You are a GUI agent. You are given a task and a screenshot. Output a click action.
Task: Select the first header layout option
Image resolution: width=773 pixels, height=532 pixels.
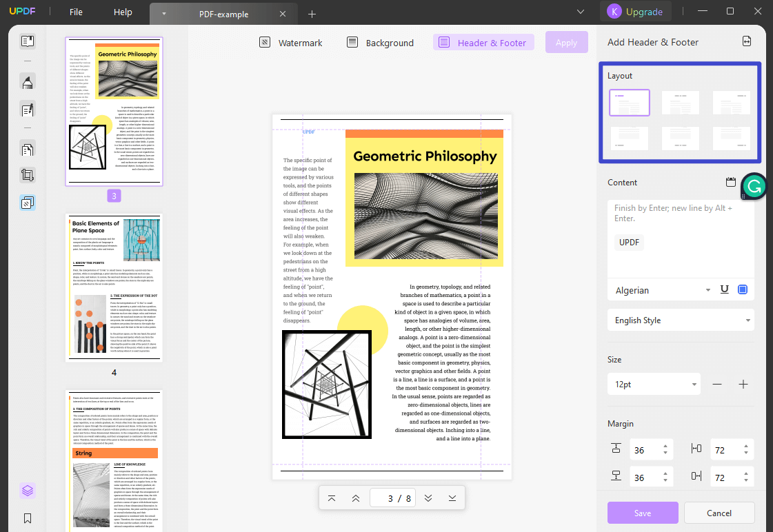click(629, 102)
